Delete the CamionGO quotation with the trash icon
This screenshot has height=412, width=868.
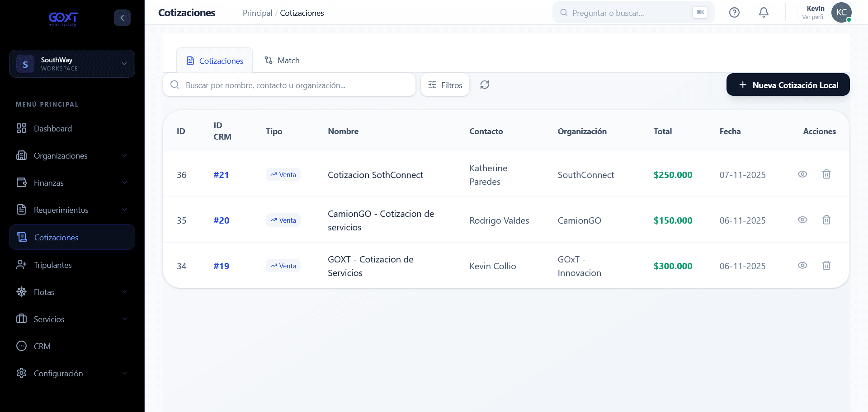(x=826, y=220)
